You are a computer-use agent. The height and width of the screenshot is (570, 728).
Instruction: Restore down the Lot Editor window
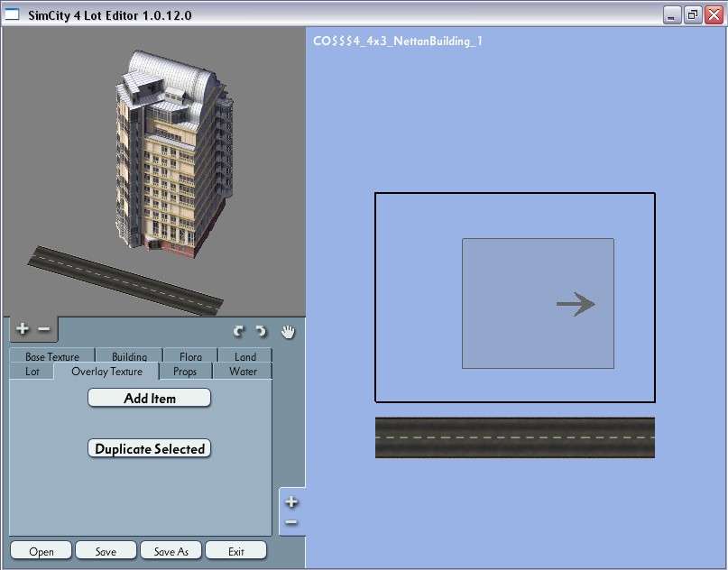[x=692, y=15]
